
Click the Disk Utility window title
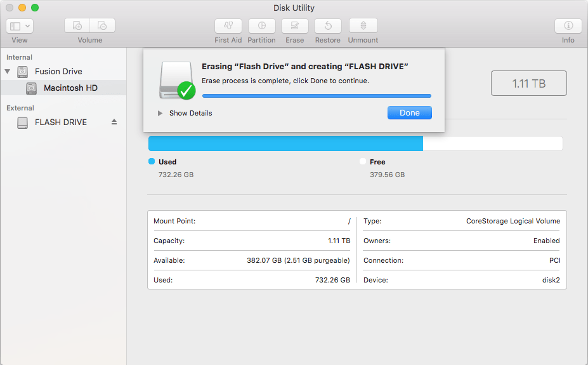click(x=294, y=8)
